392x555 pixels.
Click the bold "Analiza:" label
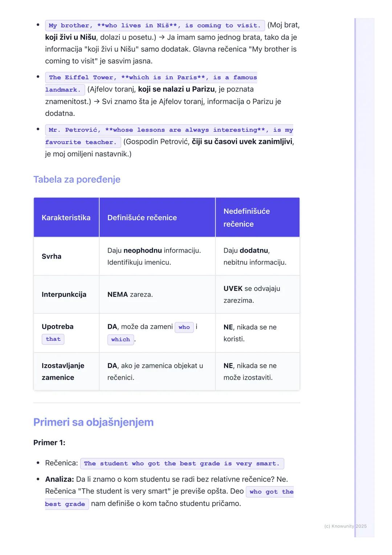point(60,479)
